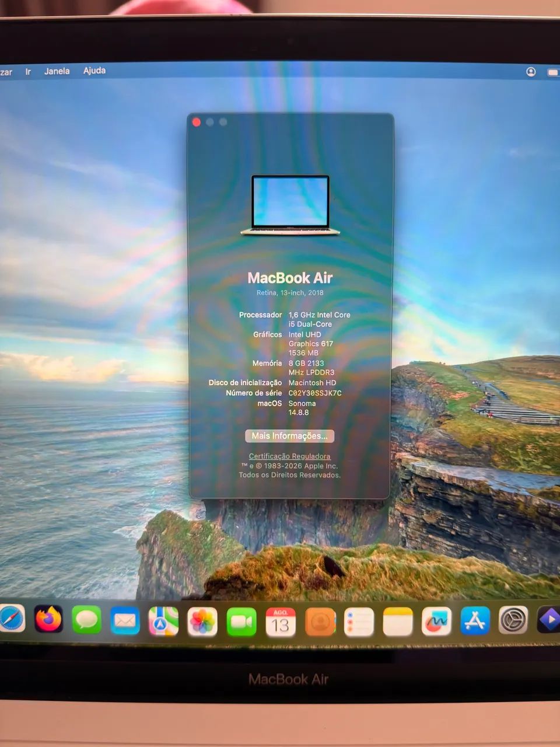Open the Janela menu
Viewport: 560px width, 747px height.
click(57, 71)
